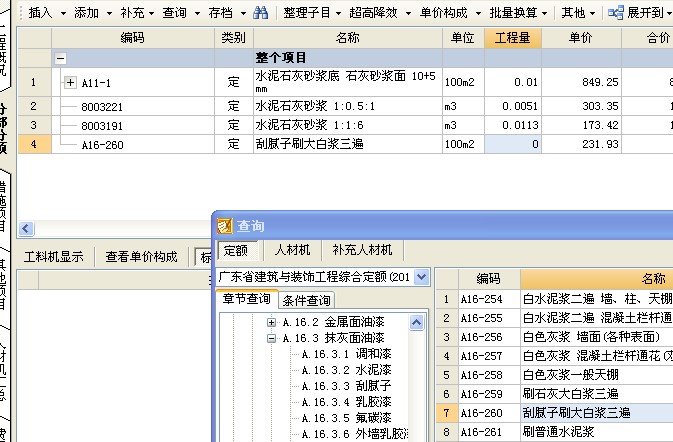Click the query tree scroll up arrow
673x442 pixels.
tap(416, 322)
